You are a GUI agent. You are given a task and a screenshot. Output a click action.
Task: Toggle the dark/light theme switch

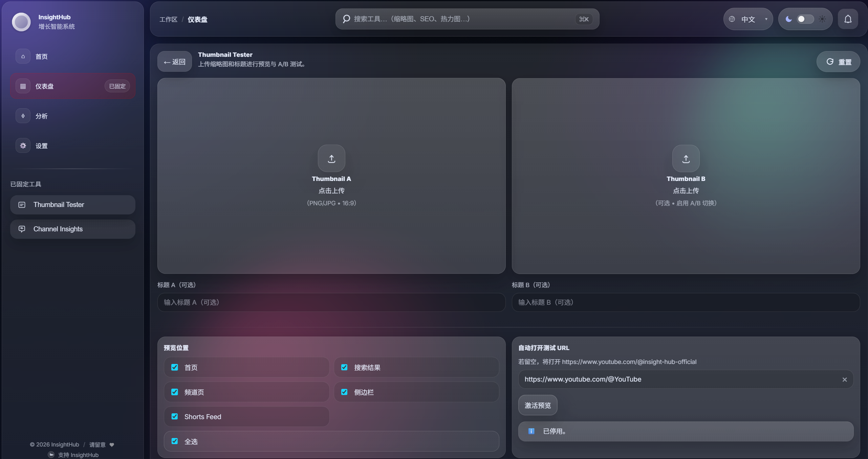[x=805, y=19]
